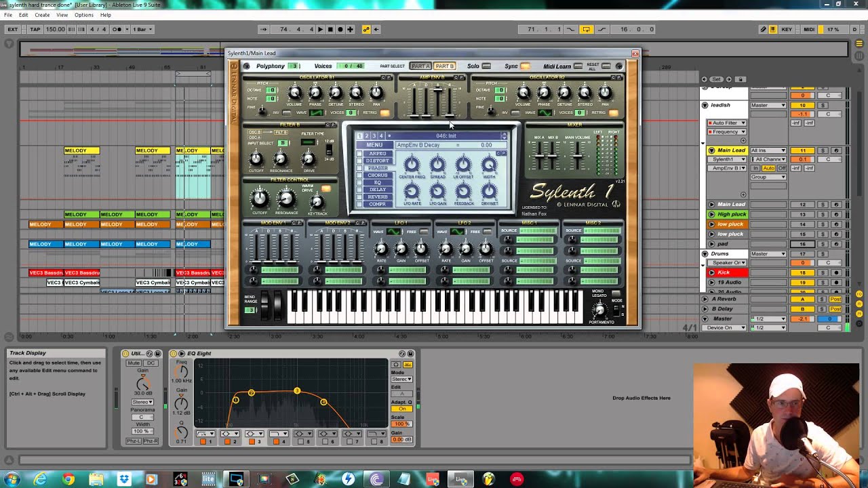Toggle the Utility device activator
Viewport: 868px width, 488px height.
pos(126,353)
